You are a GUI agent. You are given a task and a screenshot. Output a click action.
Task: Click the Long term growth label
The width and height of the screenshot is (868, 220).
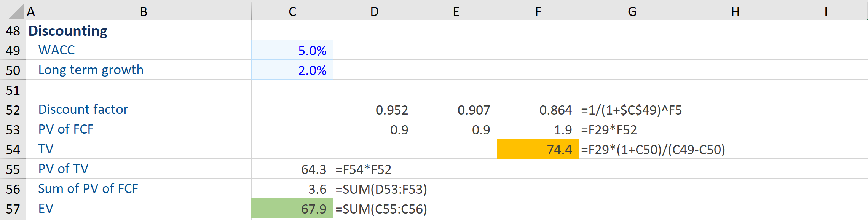click(91, 70)
